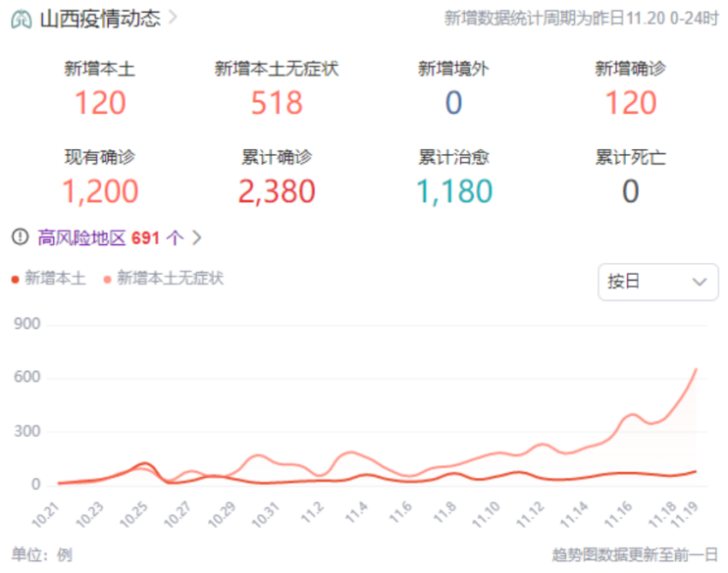Click the lungs icon beside 山西疫情动态

(21, 19)
